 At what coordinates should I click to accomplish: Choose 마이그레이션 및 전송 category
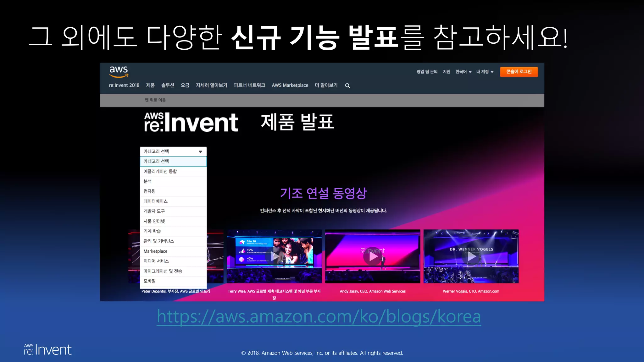(173, 271)
